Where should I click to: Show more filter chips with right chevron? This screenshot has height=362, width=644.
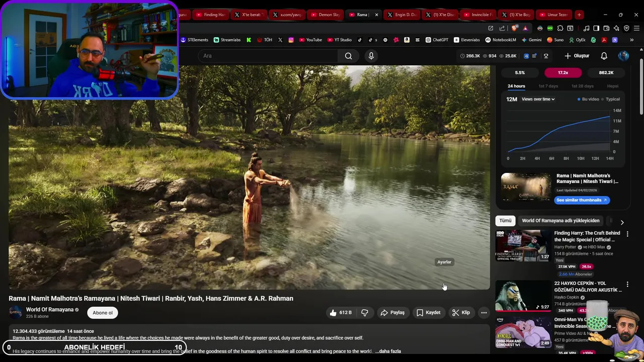622,222
